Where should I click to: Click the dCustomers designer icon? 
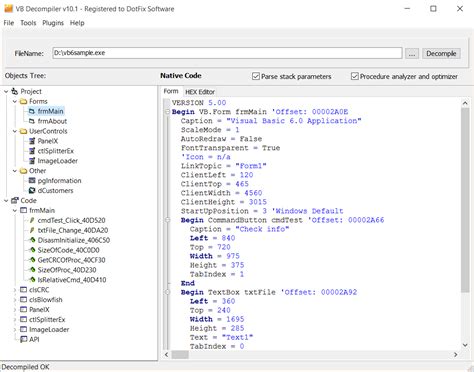click(32, 191)
